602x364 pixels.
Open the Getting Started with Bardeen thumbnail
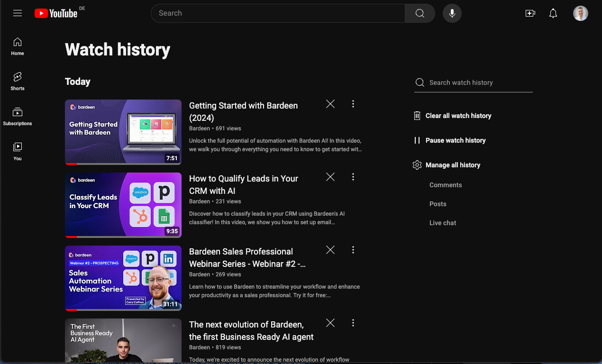(x=123, y=132)
